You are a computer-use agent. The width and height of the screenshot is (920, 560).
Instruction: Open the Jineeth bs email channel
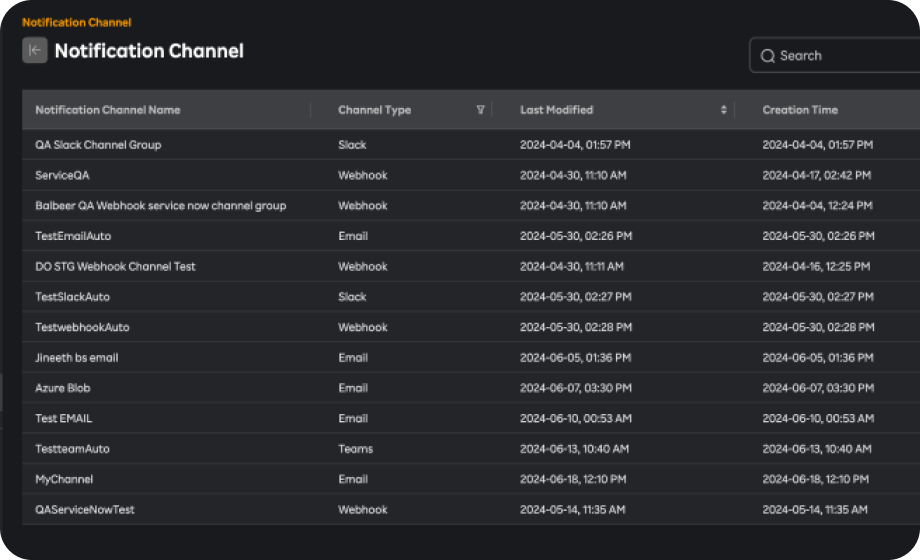[77, 358]
